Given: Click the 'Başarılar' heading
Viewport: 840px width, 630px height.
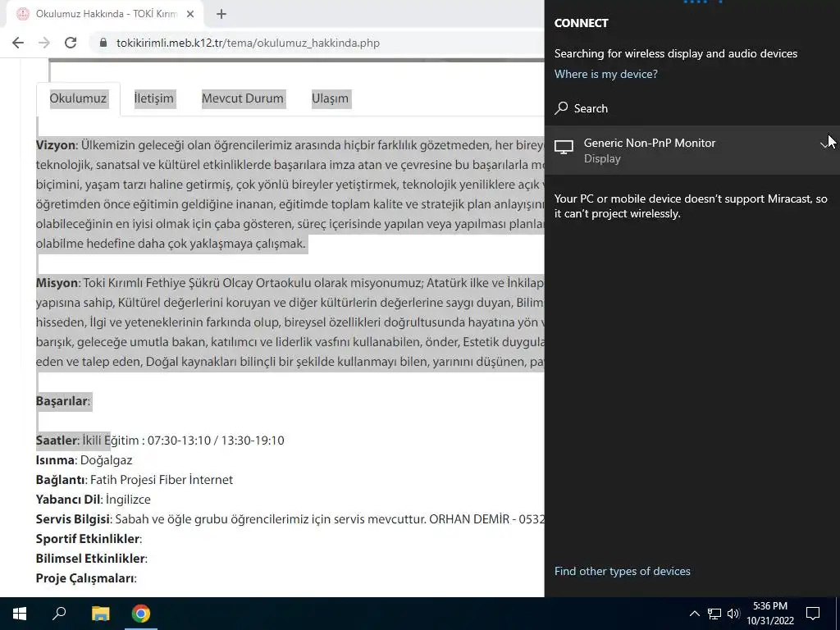Looking at the screenshot, I should 62,401.
